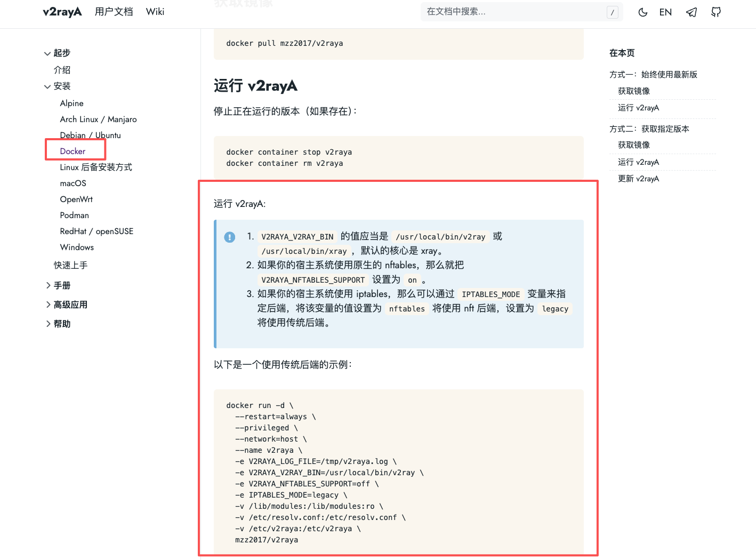Click the blue info icon in the notice
The image size is (756, 560).
(x=230, y=237)
